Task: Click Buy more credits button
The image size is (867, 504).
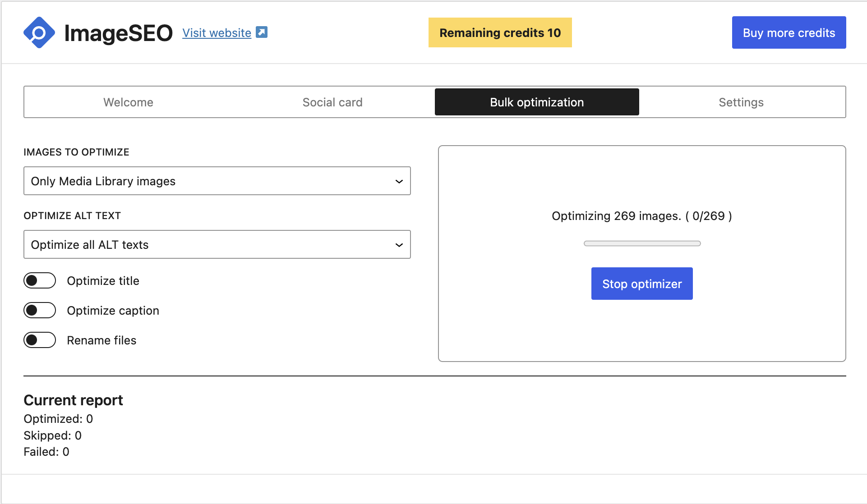Action: [789, 32]
